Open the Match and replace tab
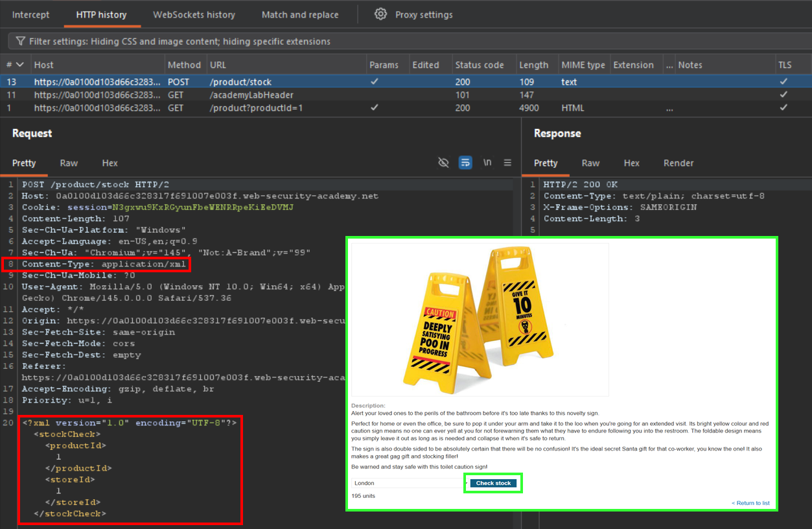 [299, 14]
